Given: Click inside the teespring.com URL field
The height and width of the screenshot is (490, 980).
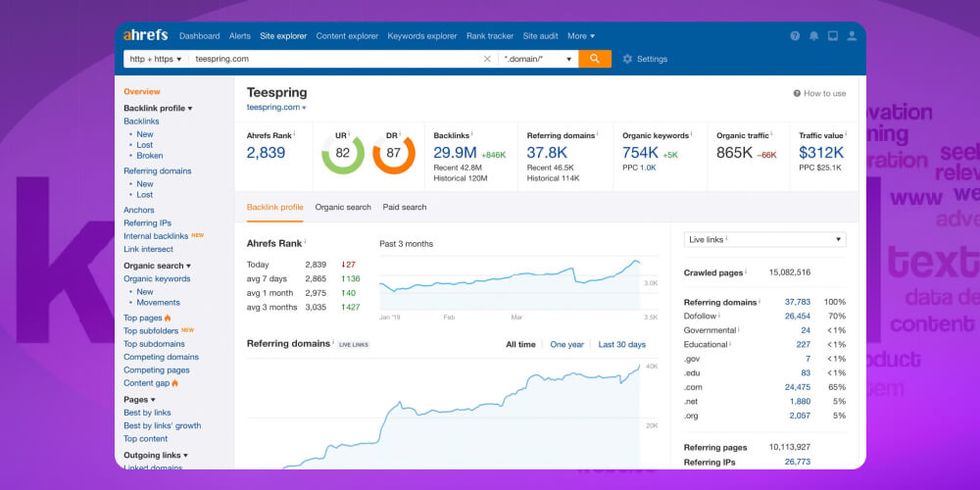Looking at the screenshot, I should pos(333,59).
